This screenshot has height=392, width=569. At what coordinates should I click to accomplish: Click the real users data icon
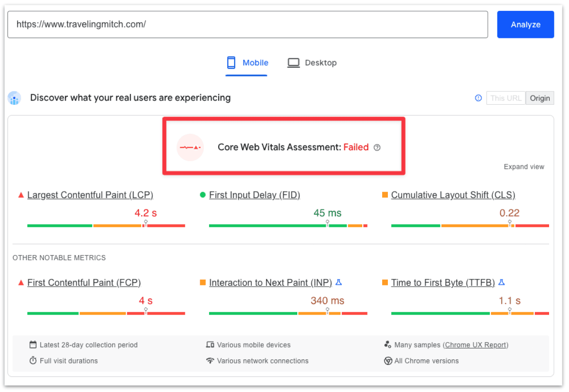[14, 98]
